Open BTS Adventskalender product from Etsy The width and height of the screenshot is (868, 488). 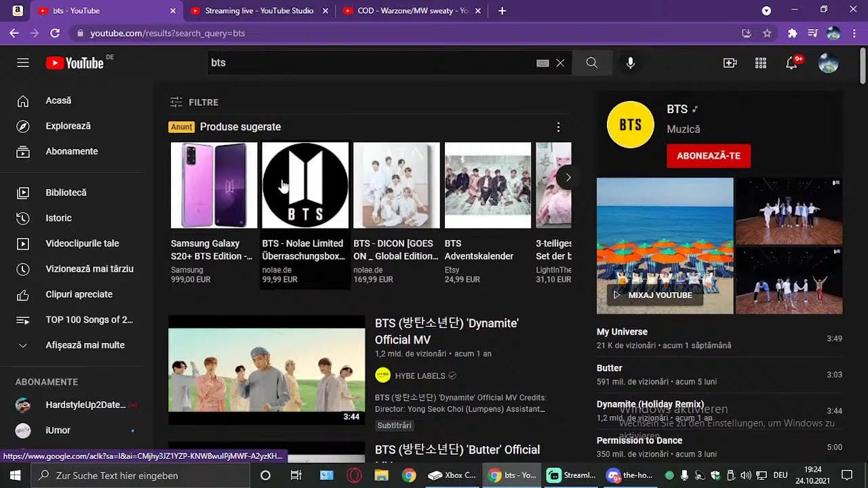[x=488, y=213]
